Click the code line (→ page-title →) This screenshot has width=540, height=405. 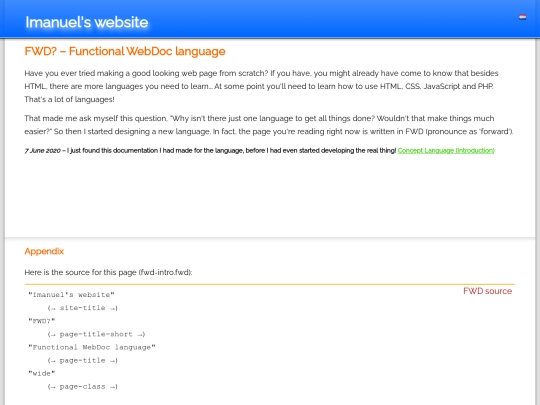83,360
